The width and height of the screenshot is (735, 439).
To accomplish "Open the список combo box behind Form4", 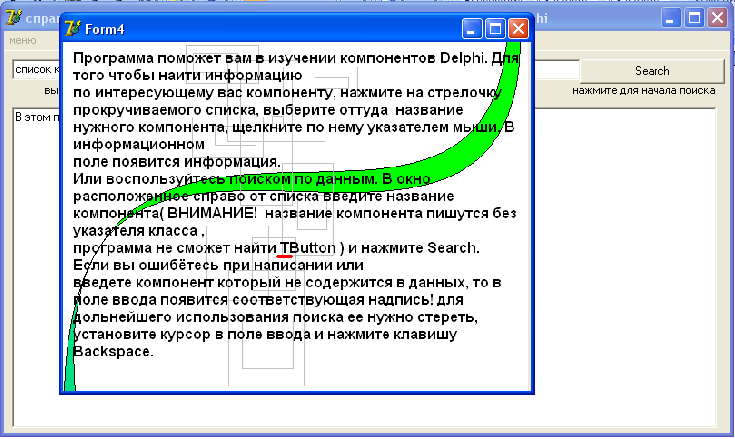I will point(37,70).
